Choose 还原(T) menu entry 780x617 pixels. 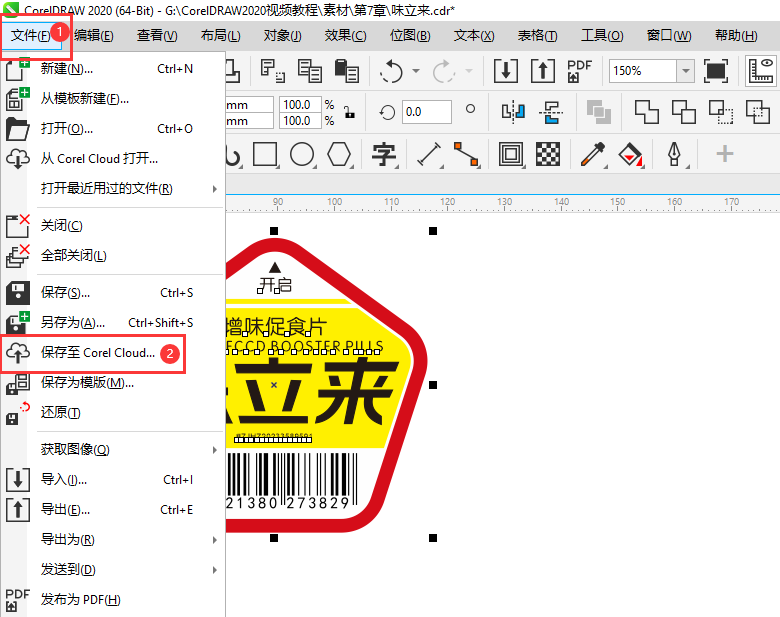[x=112, y=412]
